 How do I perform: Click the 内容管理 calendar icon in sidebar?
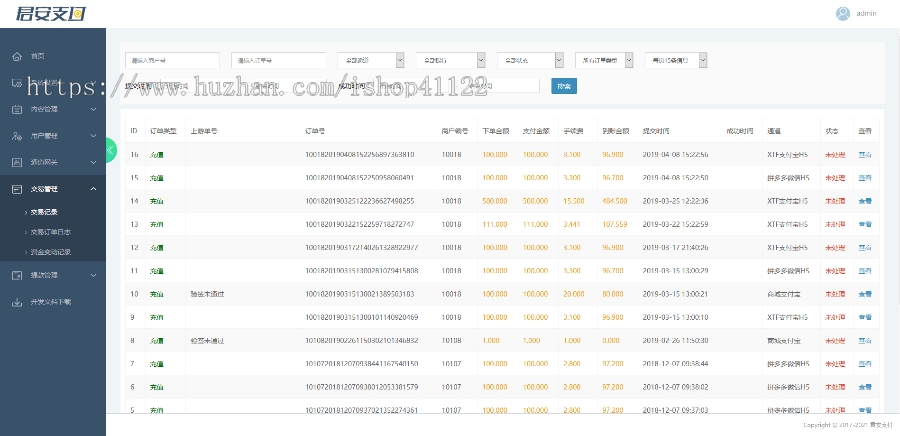17,108
